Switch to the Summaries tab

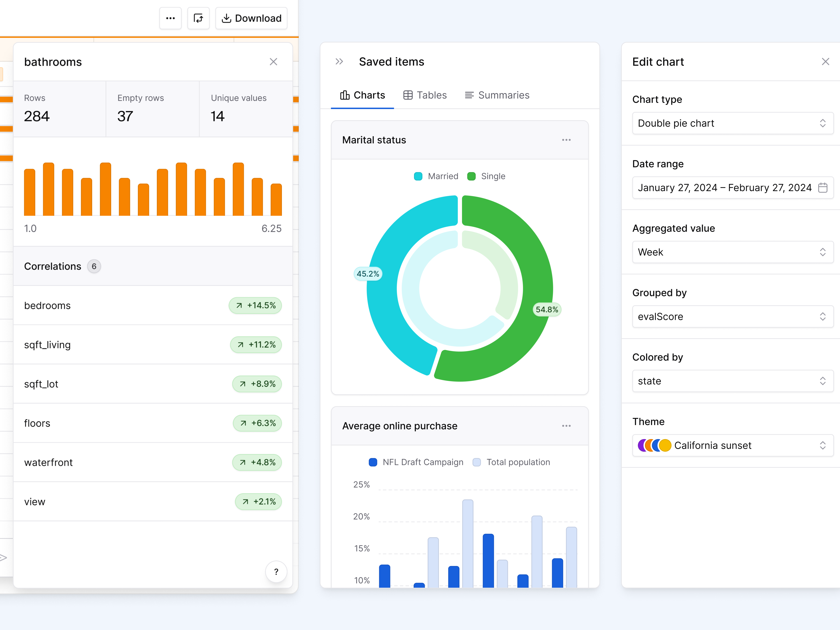tap(497, 95)
